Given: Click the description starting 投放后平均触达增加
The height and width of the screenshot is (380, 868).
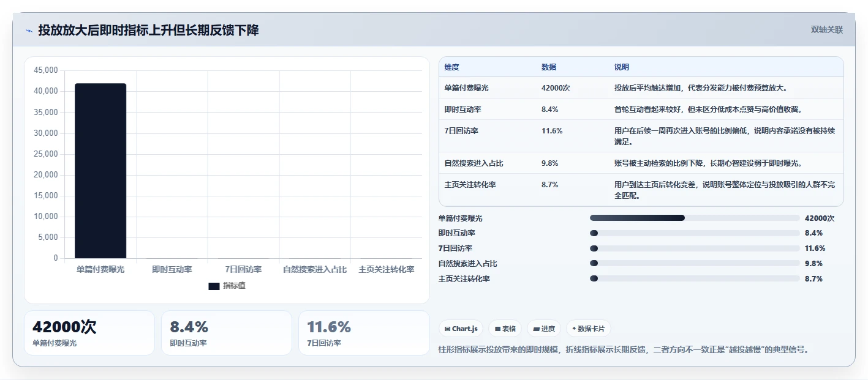Looking at the screenshot, I should 701,88.
